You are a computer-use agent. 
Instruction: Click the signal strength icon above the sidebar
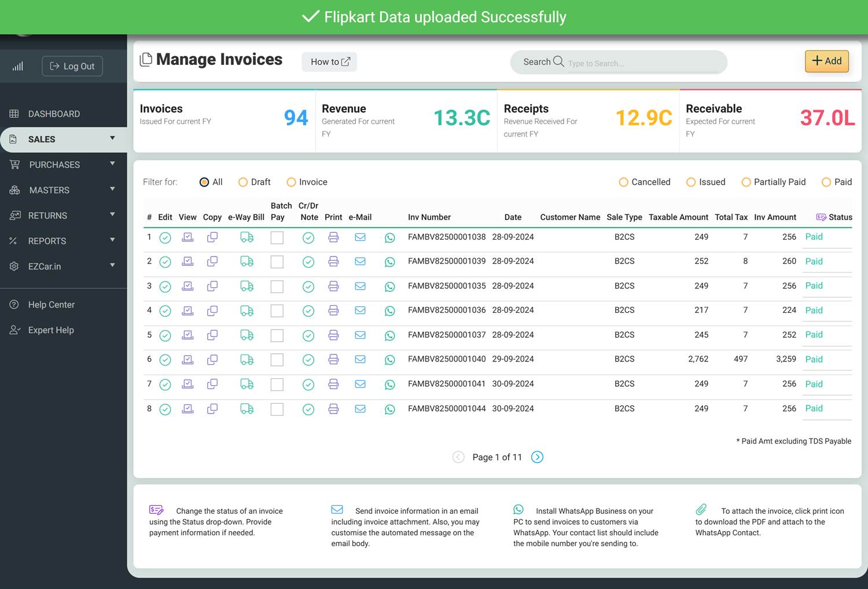click(17, 66)
